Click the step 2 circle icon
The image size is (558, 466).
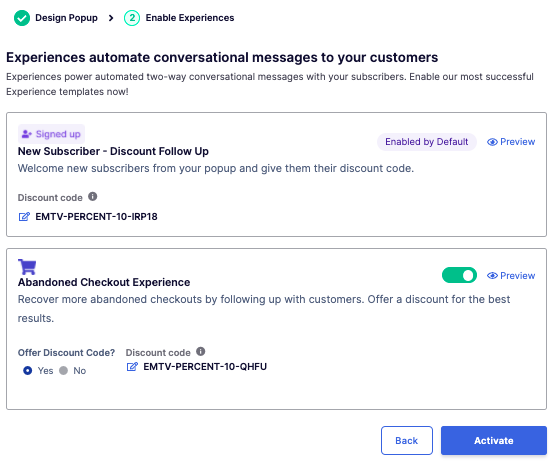(132, 18)
